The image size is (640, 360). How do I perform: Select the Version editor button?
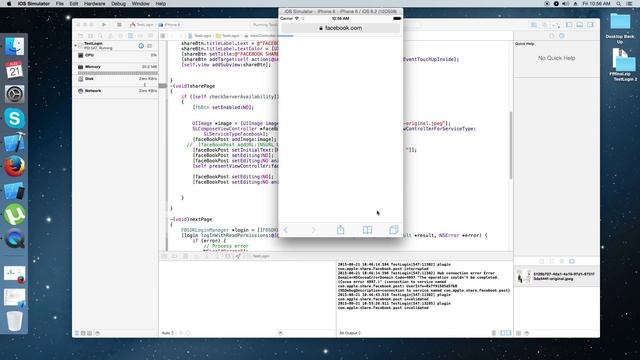[x=556, y=25]
